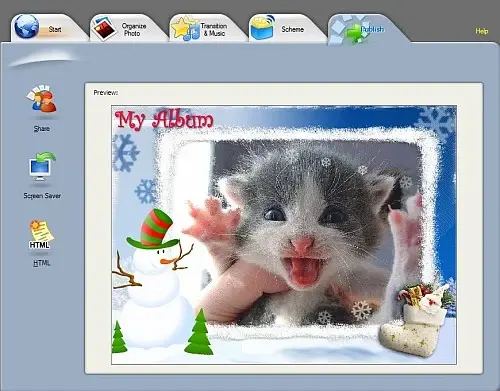Click the Share people icon
This screenshot has width=500, height=391.
pyautogui.click(x=42, y=99)
